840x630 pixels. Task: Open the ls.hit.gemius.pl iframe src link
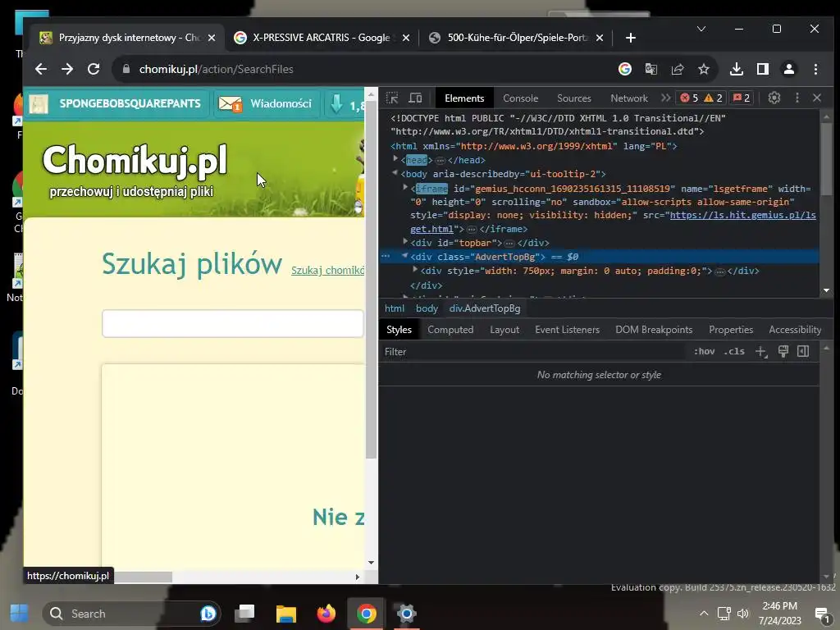742,216
